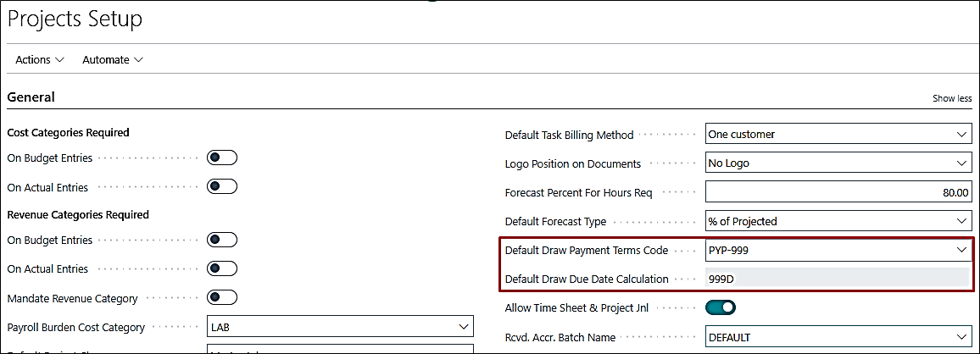Click Forecast Percent For Hours Req field
Viewport: 980px width, 354px height.
(838, 192)
